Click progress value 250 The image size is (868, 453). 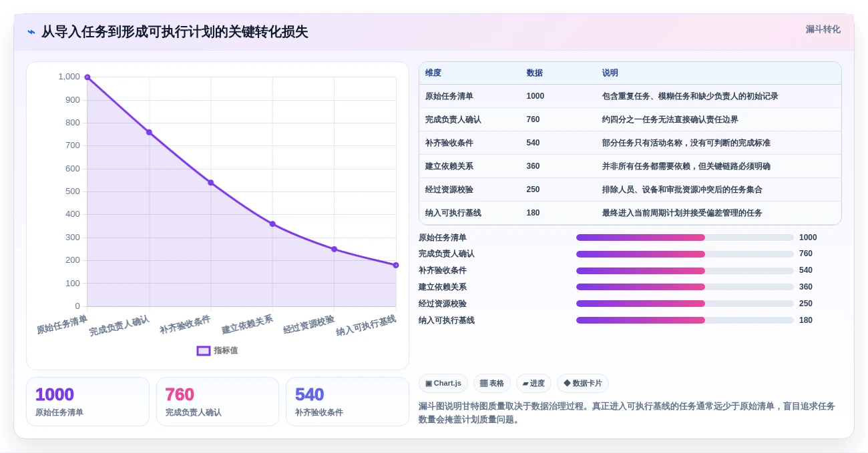pos(806,304)
